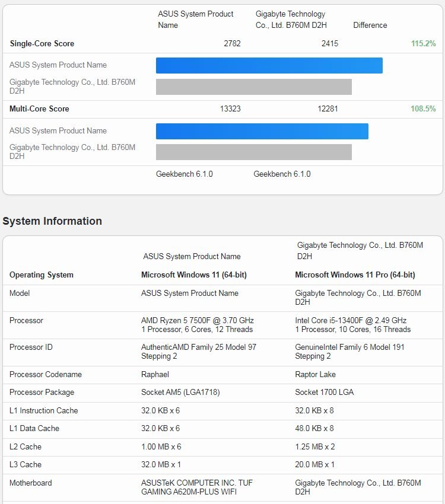445x504 pixels.
Task: Click the Single-Core Score value 2415
Action: click(330, 43)
